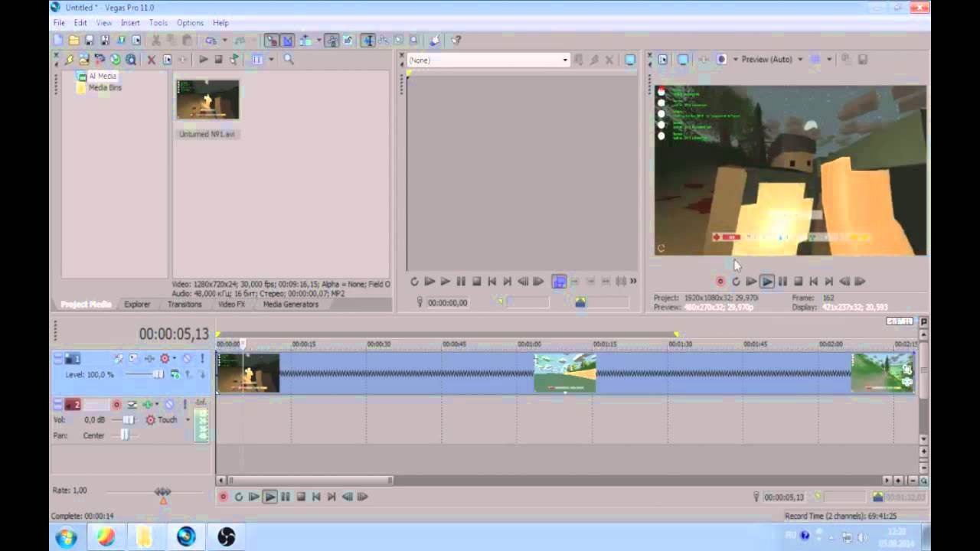Click the Windows Start button
The image size is (980, 551).
click(67, 537)
